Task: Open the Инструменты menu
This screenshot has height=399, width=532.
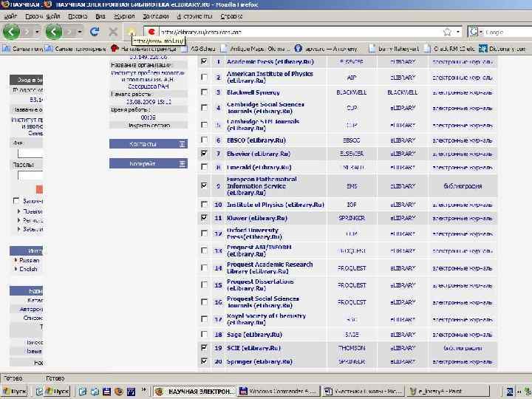Action: click(x=194, y=16)
